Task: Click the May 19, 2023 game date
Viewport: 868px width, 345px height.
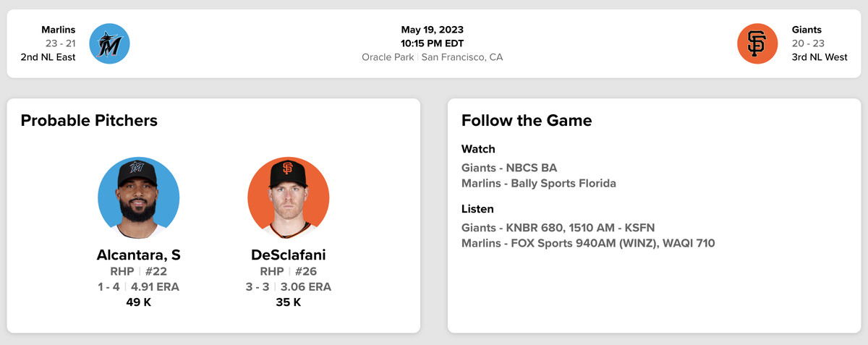Action: (432, 30)
